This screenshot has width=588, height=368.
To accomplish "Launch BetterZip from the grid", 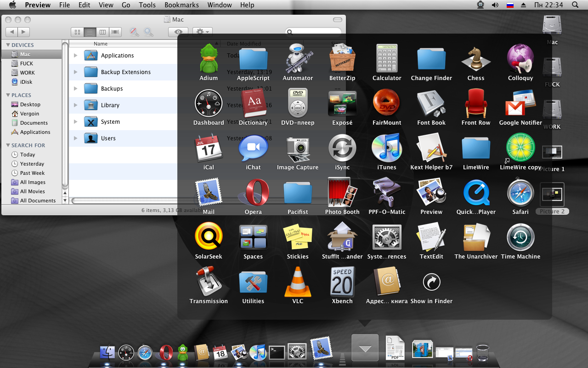I will pos(342,59).
